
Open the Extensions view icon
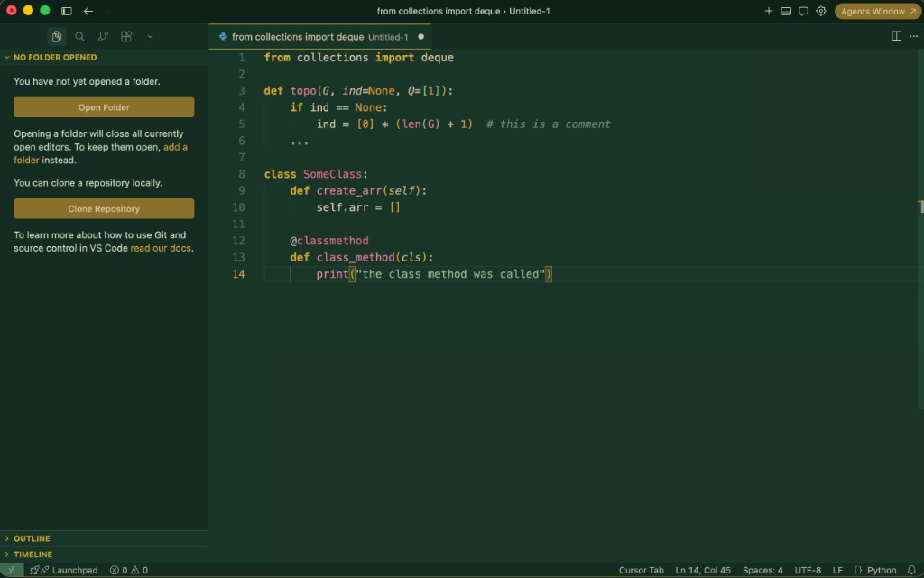click(126, 36)
